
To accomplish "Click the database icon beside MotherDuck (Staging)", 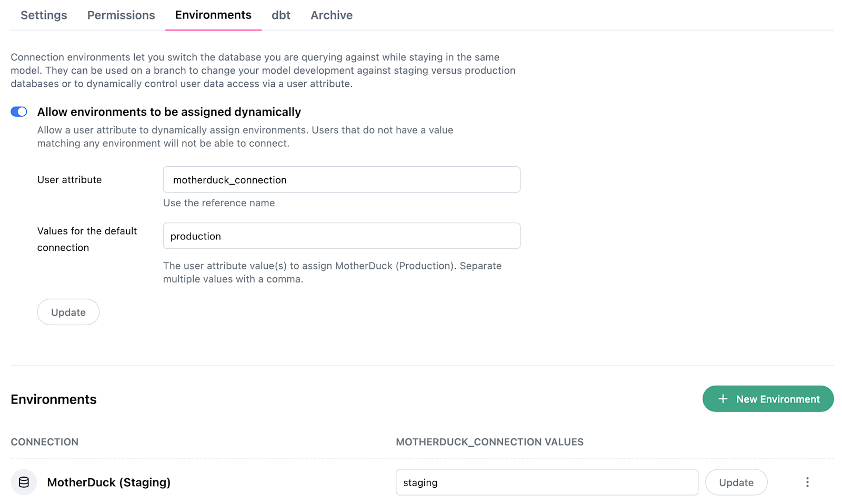I will pyautogui.click(x=24, y=482).
